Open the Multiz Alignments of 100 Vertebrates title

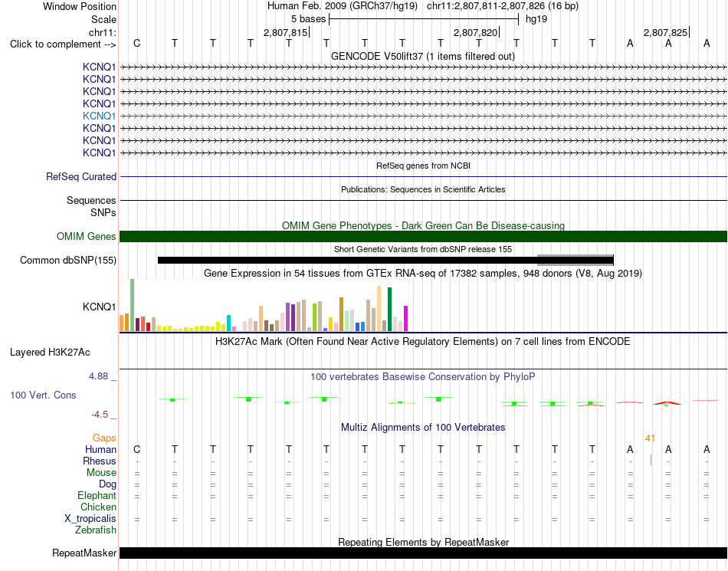click(423, 427)
